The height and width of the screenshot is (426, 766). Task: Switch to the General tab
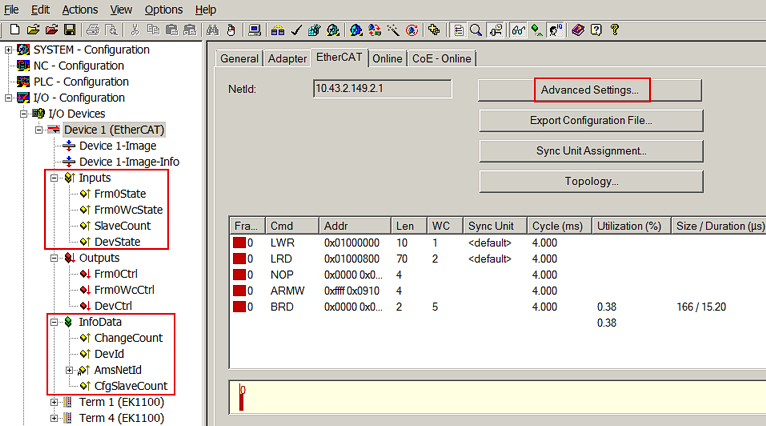point(239,59)
